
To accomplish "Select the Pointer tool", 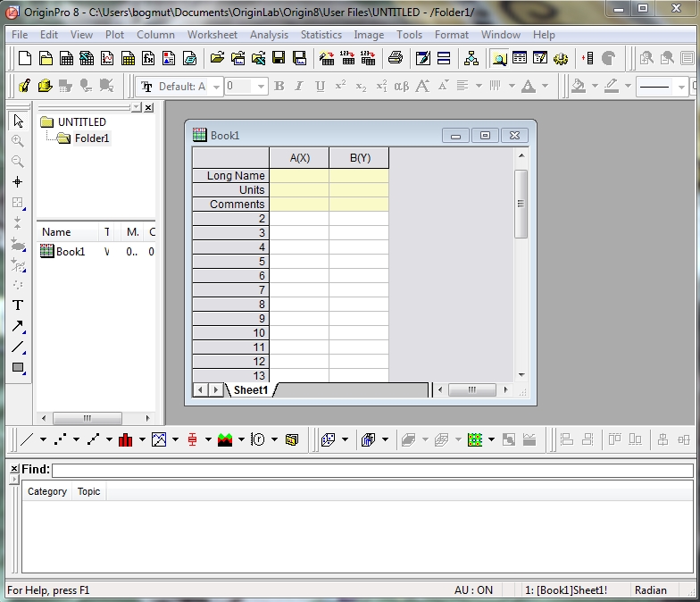I will coord(18,121).
